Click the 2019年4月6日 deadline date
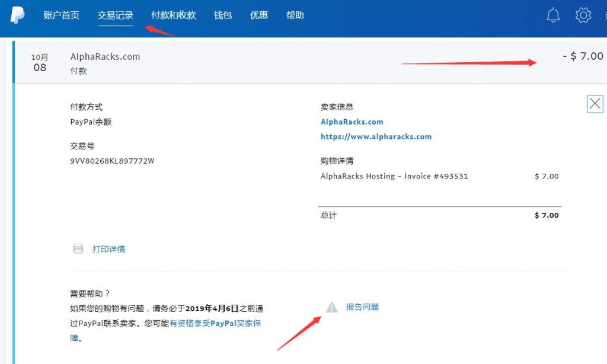 tap(212, 309)
